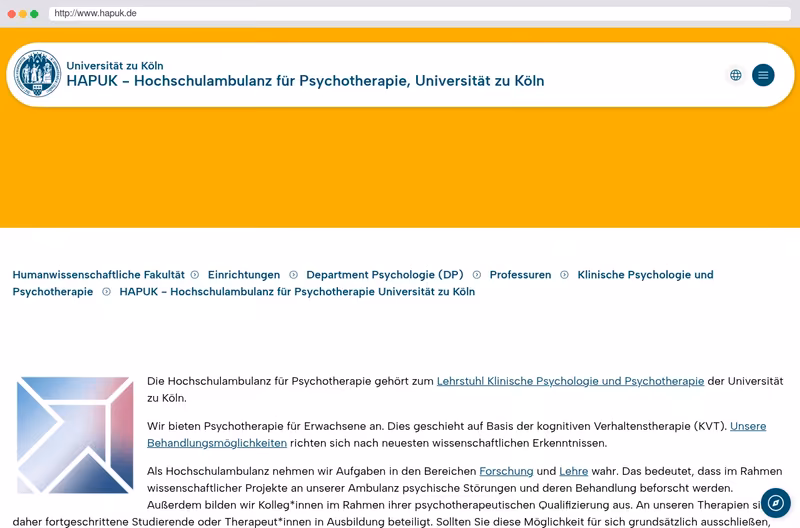The width and height of the screenshot is (800, 528).
Task: Click the HAPUK Hochschulambulanz header title
Action: coord(305,81)
